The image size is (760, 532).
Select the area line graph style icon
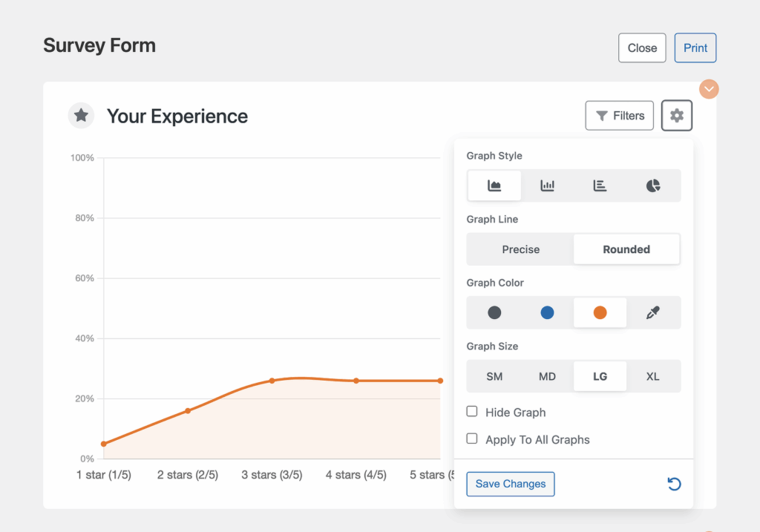494,185
